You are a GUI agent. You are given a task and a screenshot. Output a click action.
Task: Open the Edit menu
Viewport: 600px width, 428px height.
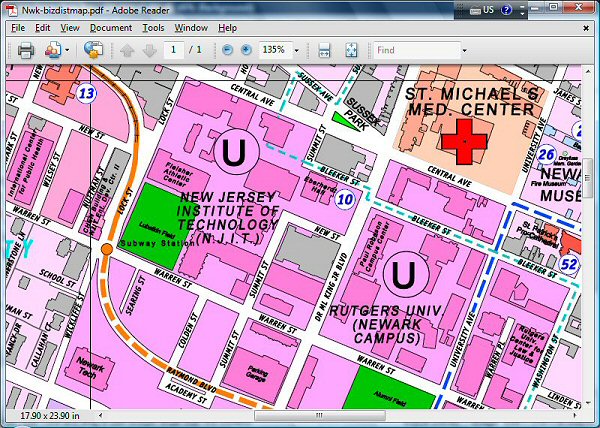click(42, 28)
